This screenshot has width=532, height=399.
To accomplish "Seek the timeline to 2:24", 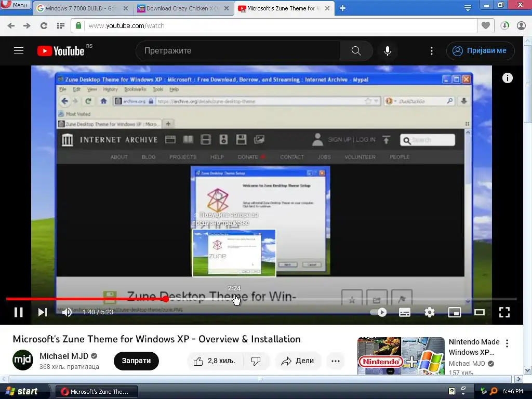I will pos(234,299).
